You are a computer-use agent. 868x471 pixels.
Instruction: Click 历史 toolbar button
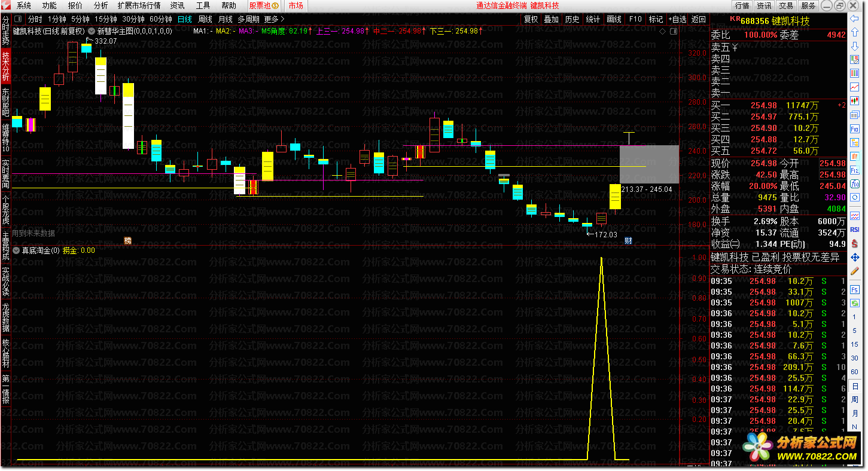(572, 19)
